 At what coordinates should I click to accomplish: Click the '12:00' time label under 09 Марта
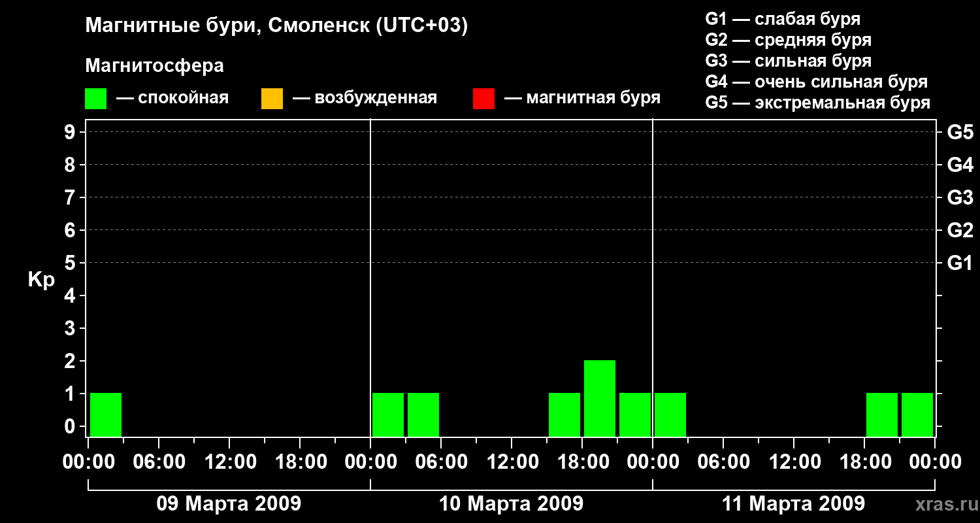coord(229,462)
